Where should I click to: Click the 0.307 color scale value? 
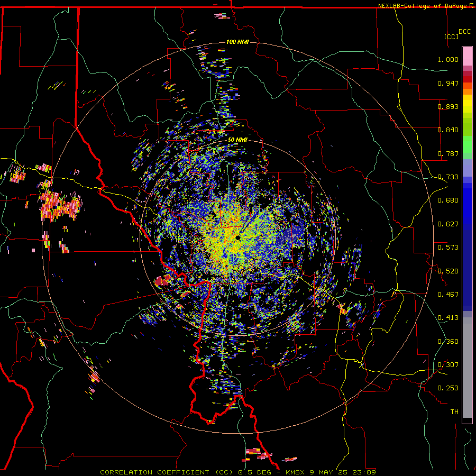pyautogui.click(x=448, y=365)
